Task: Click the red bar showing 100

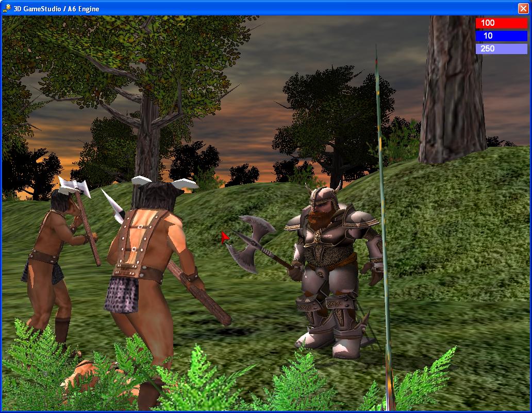Action: click(x=502, y=23)
